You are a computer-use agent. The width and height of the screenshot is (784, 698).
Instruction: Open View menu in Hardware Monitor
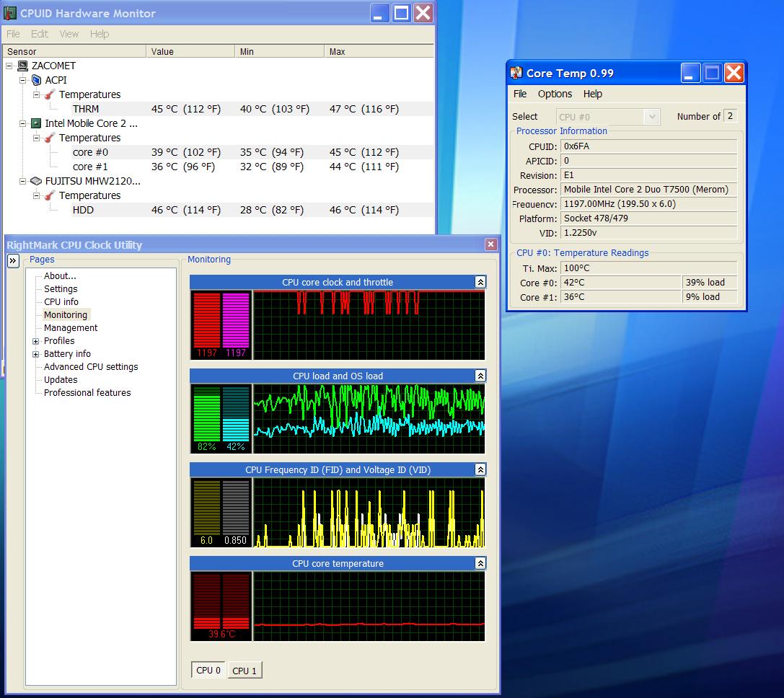69,34
